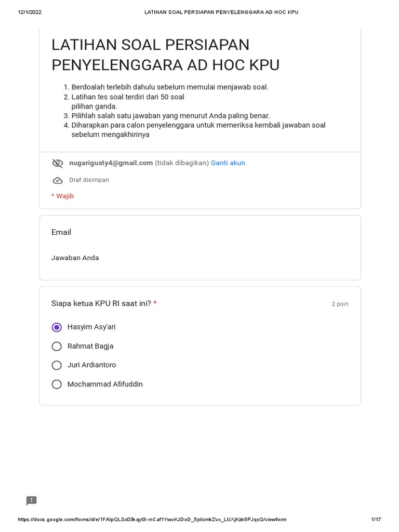The image size is (399, 532).
Task: Click the crossed-out eye icon beside the email
Action: [x=58, y=163]
